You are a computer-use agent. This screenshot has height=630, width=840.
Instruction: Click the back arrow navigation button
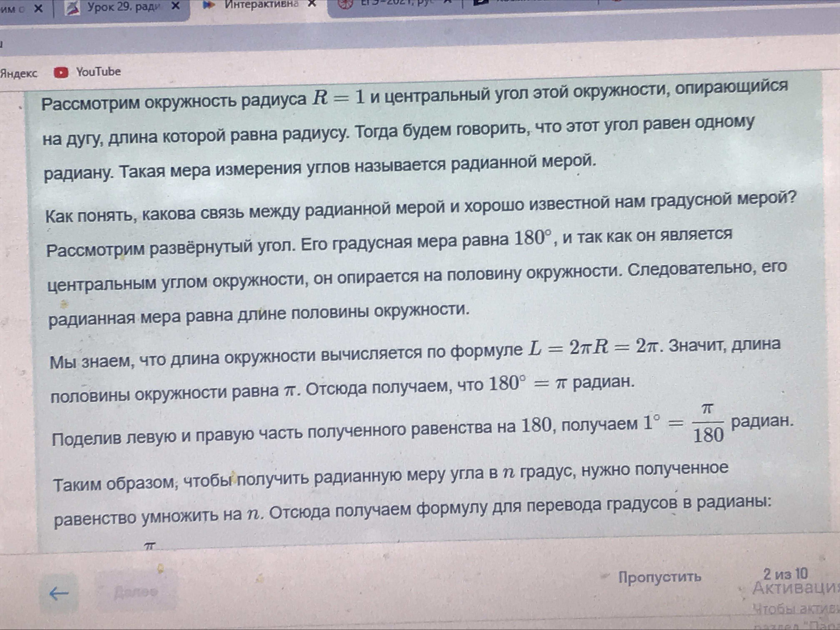coord(59,593)
